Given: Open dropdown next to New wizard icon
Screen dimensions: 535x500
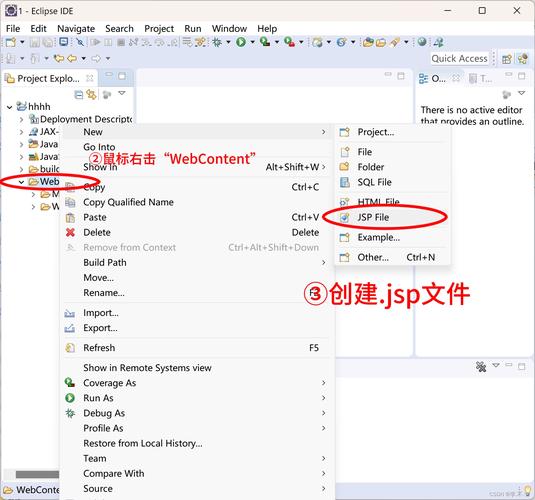Looking at the screenshot, I should pos(22,42).
